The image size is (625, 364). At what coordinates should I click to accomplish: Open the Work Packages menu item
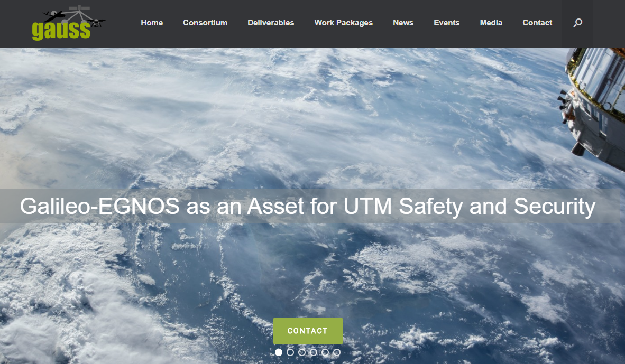[x=343, y=23]
